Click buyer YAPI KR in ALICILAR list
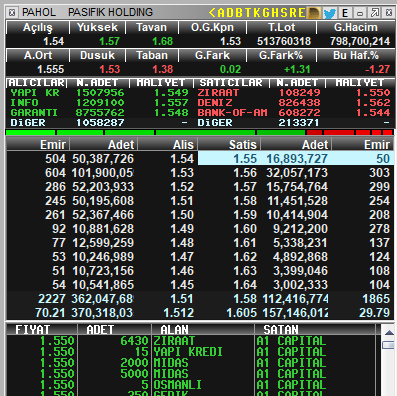The width and height of the screenshot is (397, 396). [x=35, y=93]
